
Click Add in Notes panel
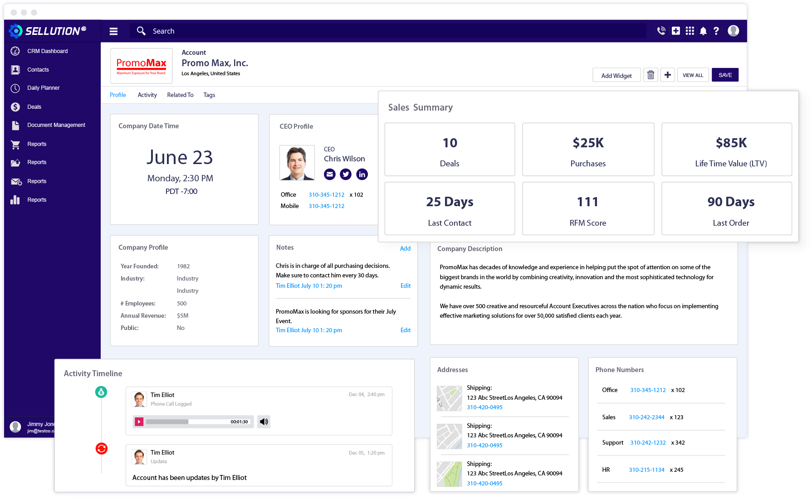click(x=405, y=248)
